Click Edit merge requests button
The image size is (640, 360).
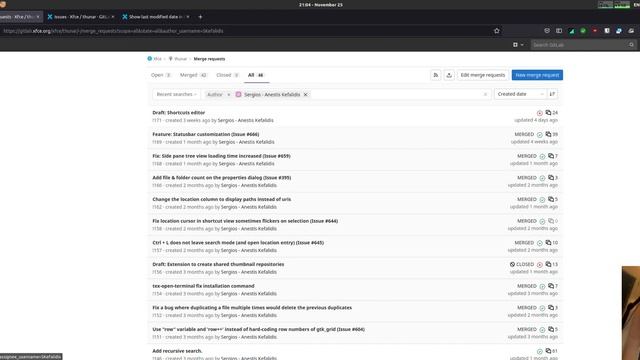coord(482,75)
